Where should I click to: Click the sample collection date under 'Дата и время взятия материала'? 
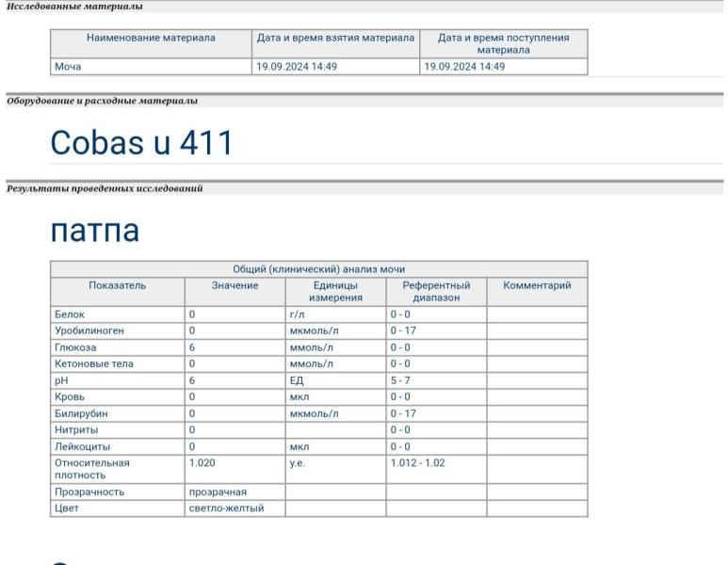[x=297, y=67]
